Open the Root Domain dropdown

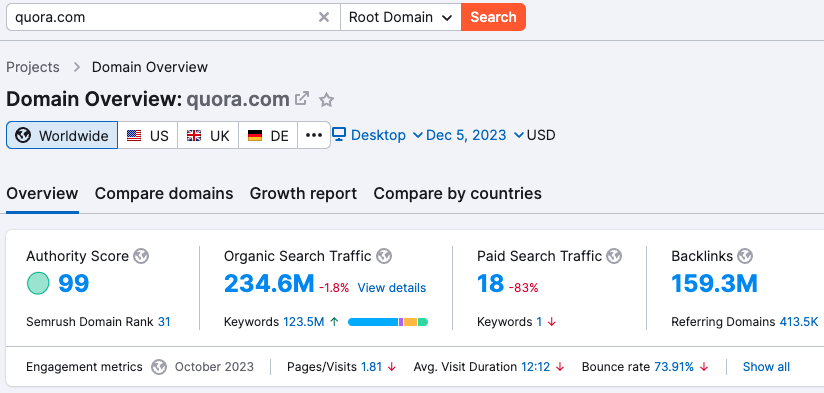400,17
